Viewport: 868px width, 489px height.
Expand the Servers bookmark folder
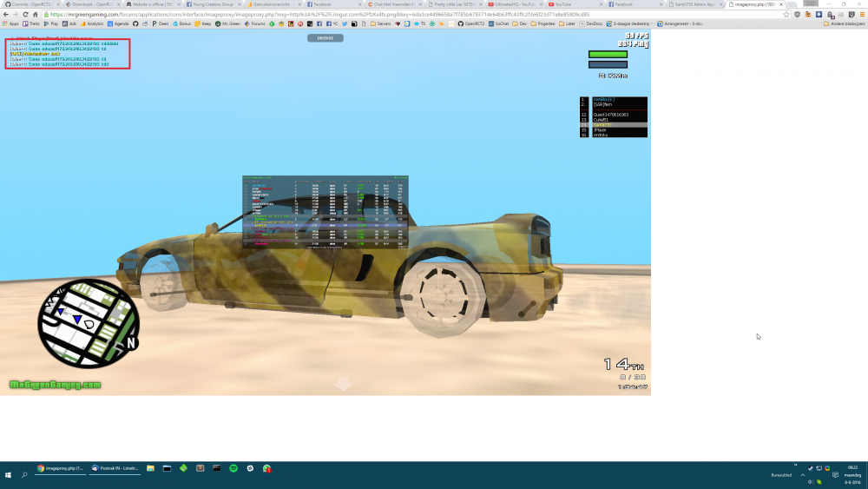pyautogui.click(x=381, y=23)
